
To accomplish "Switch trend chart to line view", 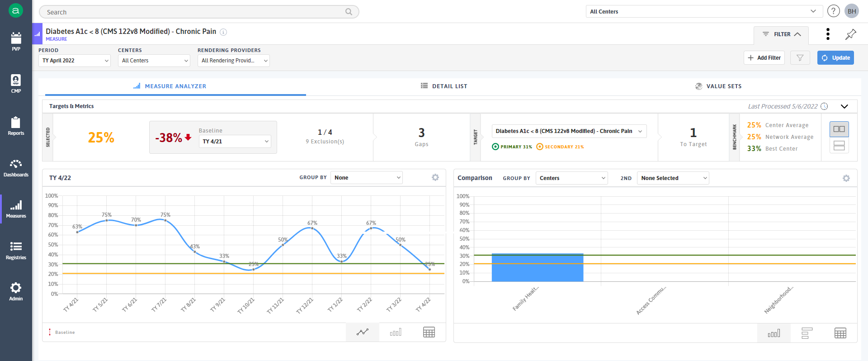I will pos(363,332).
